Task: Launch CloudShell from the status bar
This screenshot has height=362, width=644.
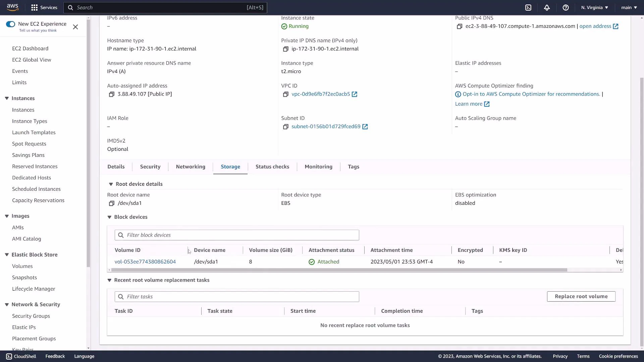Action: pyautogui.click(x=21, y=356)
